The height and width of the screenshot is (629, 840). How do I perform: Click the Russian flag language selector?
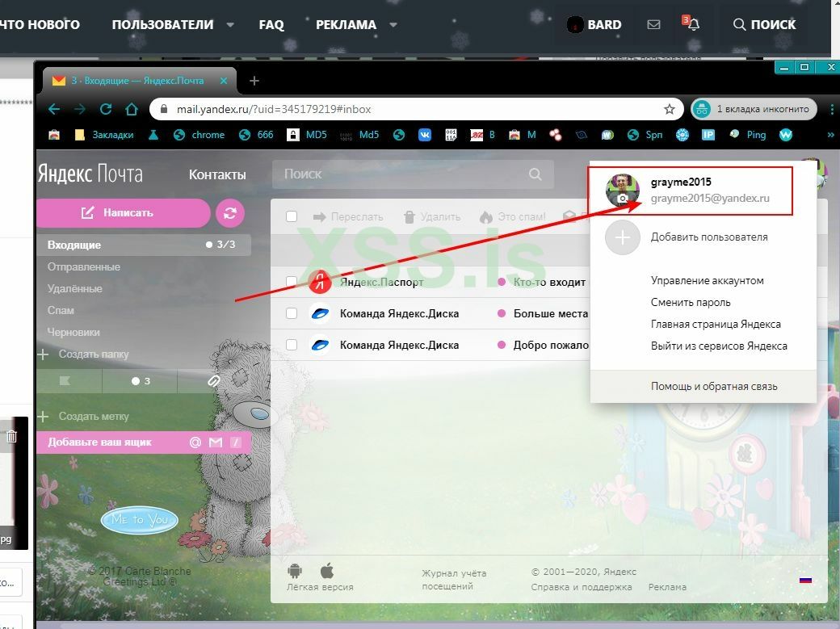pos(805,581)
